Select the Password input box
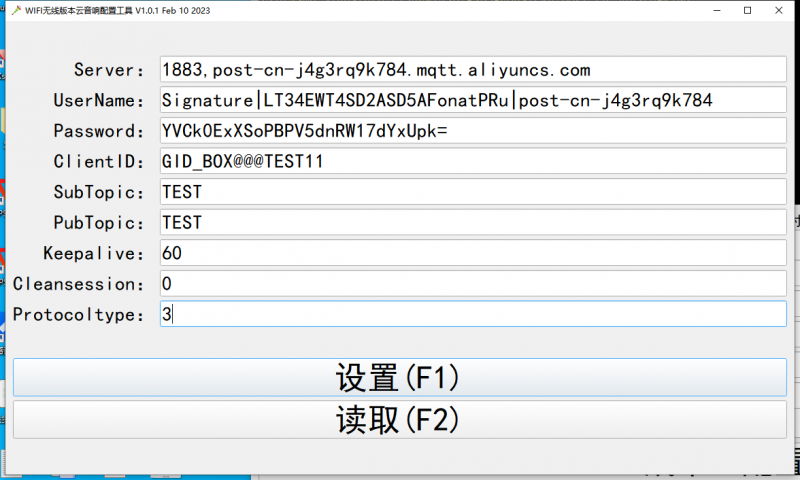The width and height of the screenshot is (800, 480). click(473, 131)
